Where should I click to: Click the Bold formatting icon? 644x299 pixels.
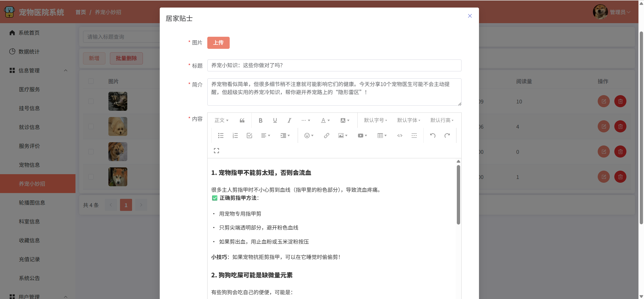click(x=261, y=120)
